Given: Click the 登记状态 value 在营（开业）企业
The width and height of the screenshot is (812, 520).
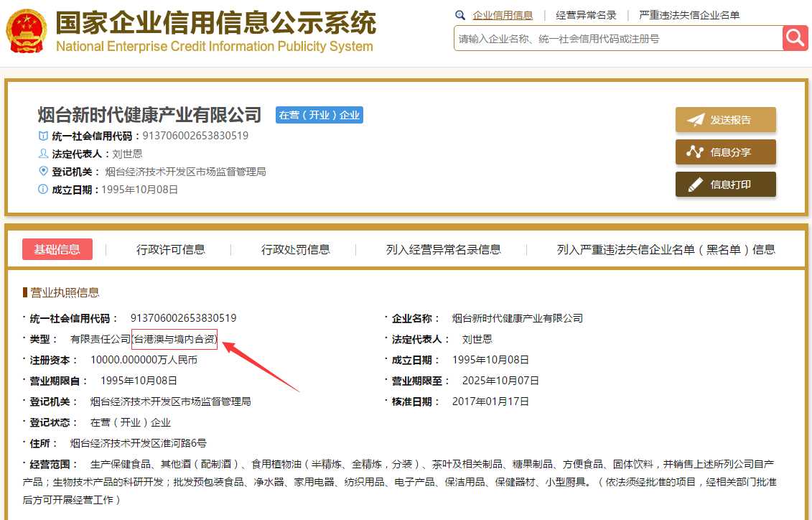Looking at the screenshot, I should click(131, 422).
